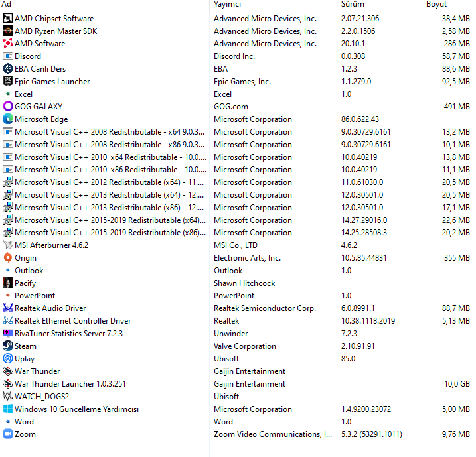The height and width of the screenshot is (457, 476).
Task: Click publisher MSI Co., LTD
Action: click(235, 245)
